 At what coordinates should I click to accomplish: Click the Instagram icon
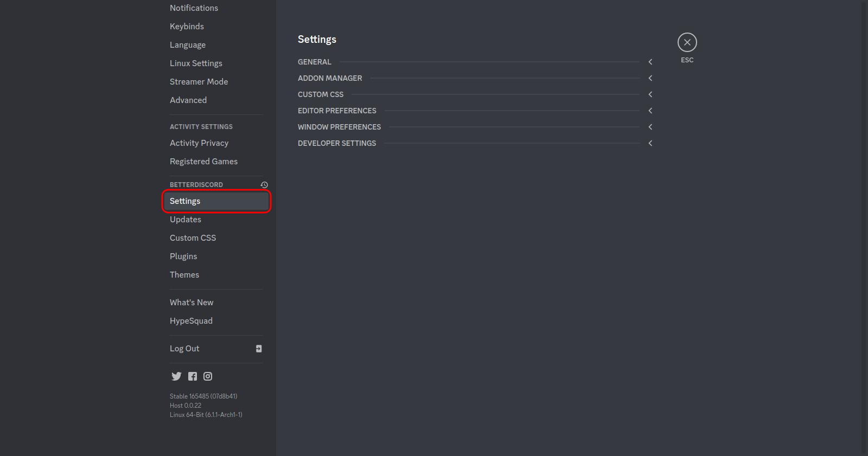[x=208, y=376]
